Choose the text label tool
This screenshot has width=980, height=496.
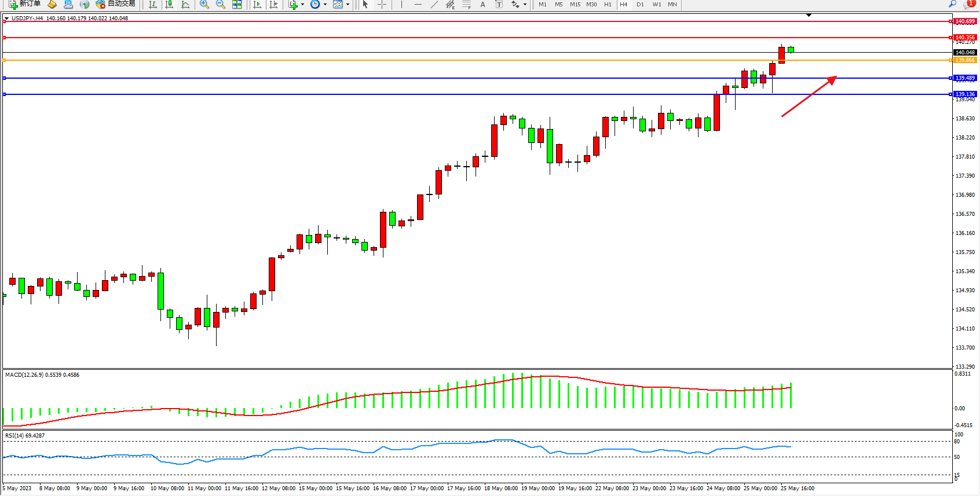point(483,5)
